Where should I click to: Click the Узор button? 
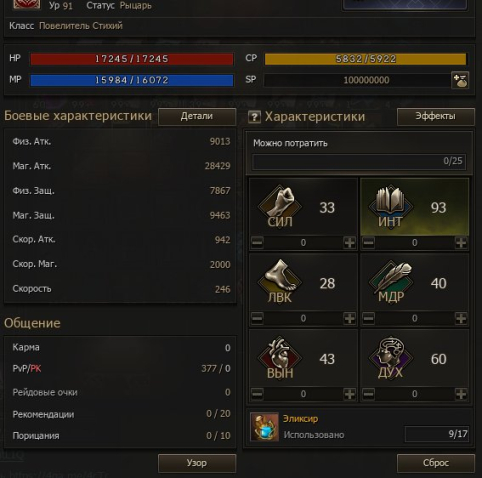[x=197, y=463]
